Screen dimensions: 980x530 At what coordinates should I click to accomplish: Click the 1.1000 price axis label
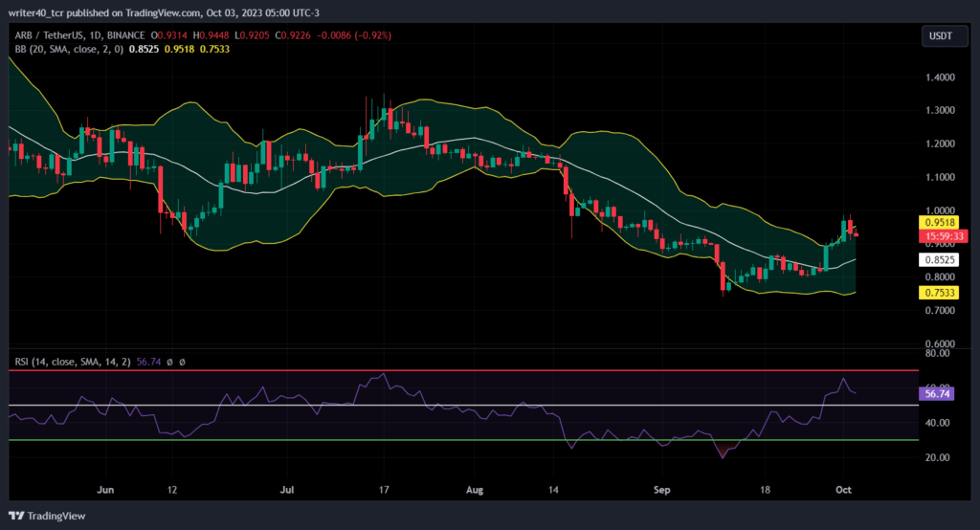940,178
